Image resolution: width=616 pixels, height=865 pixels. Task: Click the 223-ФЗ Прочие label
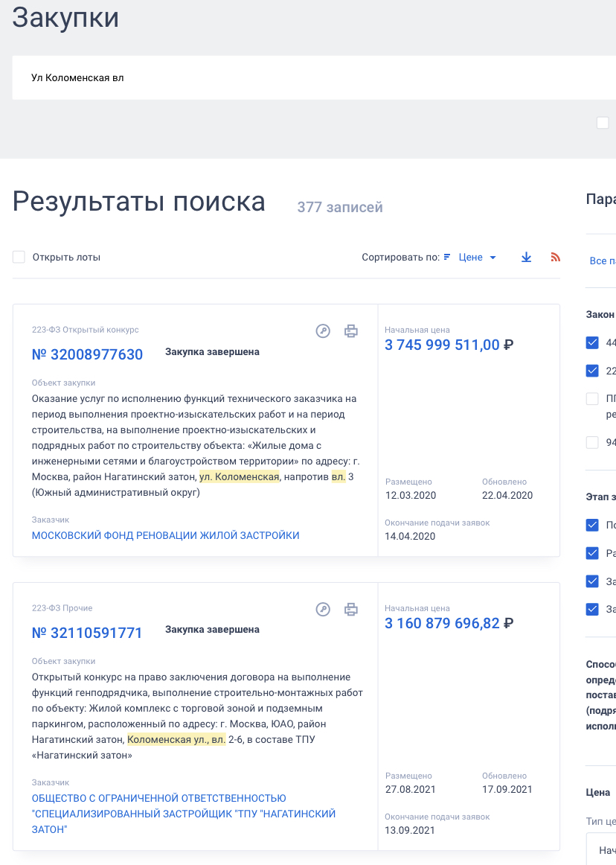click(62, 608)
